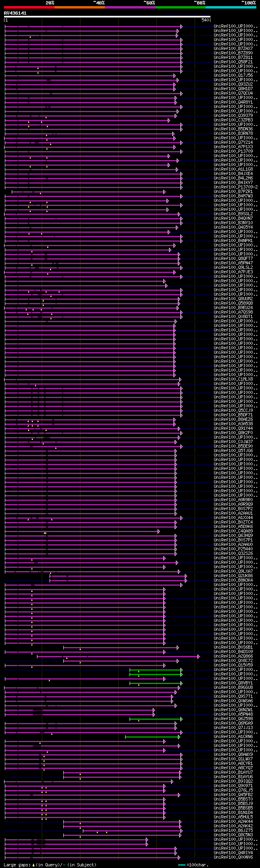Viewport: 260px width, 868px height.
Task: Select the UniRef100_B5DN36 entry
Action: click(x=233, y=129)
